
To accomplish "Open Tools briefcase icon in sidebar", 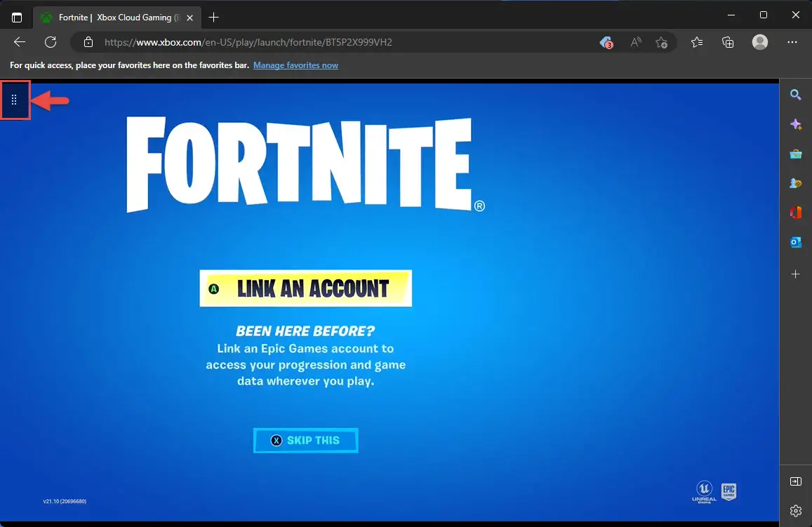I will pos(795,154).
